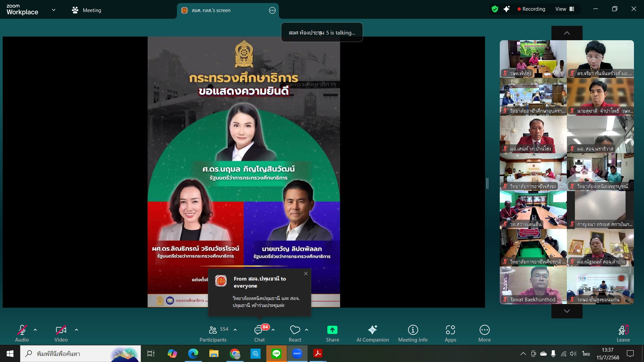Click the Tawat Baekhunthod video thumbnail
This screenshot has height=362, width=644.
533,286
